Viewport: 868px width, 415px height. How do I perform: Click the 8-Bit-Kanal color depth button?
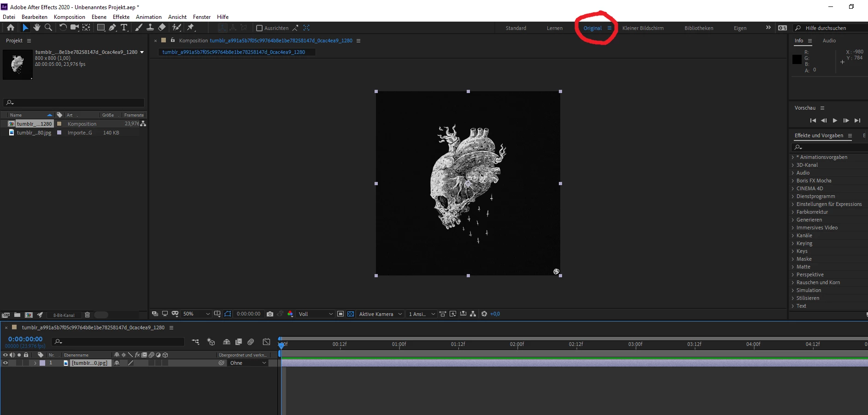(64, 315)
